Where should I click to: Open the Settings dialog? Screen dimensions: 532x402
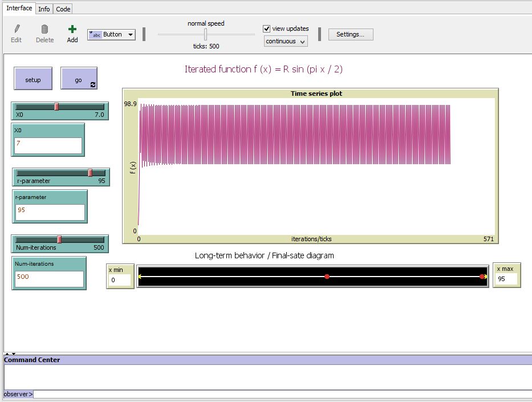(x=350, y=34)
